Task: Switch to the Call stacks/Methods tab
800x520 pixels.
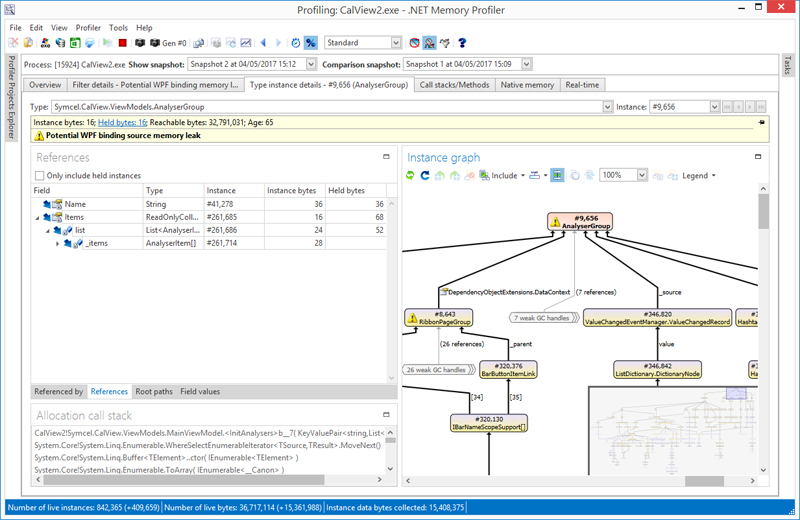Action: tap(454, 85)
